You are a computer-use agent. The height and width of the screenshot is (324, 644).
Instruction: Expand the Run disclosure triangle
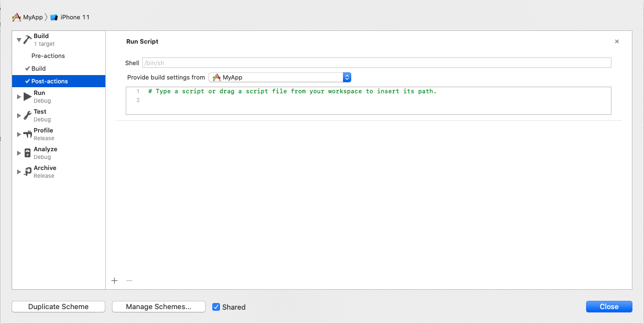click(19, 97)
